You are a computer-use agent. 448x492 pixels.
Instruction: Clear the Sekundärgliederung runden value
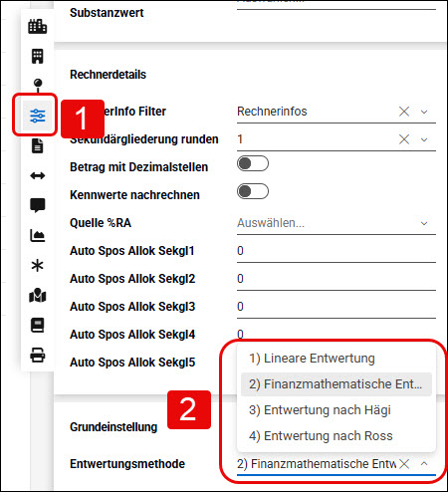[404, 139]
